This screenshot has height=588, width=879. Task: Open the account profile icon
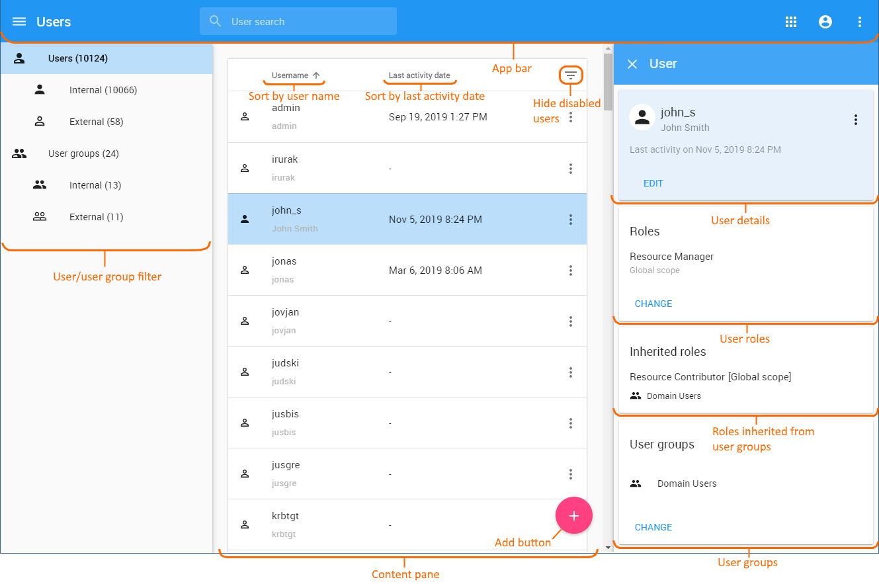coord(825,22)
